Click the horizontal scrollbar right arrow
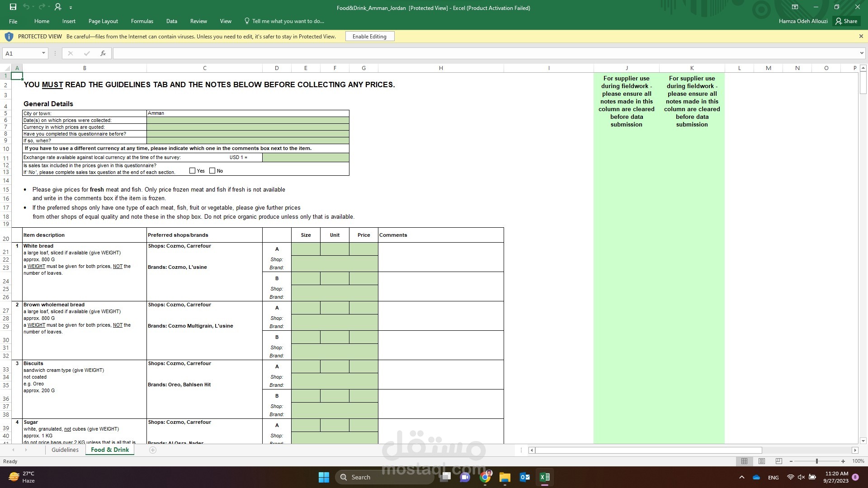The width and height of the screenshot is (868, 488). click(855, 450)
